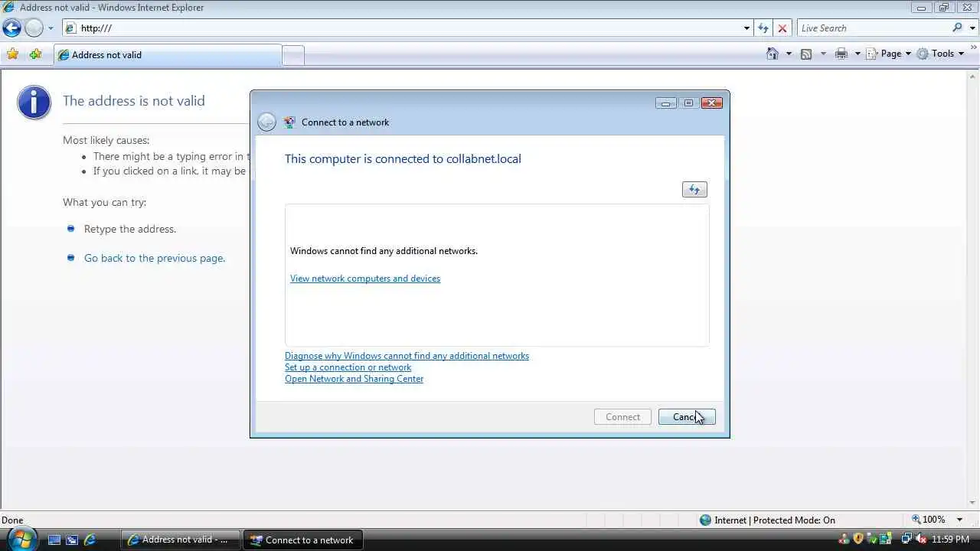Click the refresh network list button
980x551 pixels.
click(694, 190)
